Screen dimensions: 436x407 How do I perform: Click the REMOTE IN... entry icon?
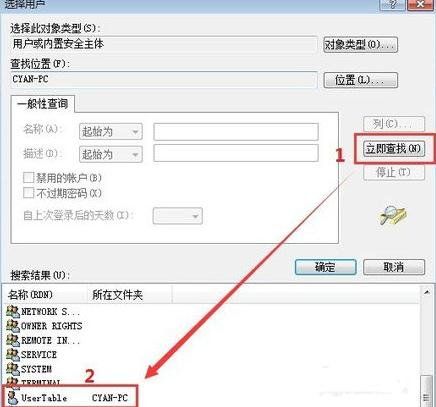pos(13,340)
